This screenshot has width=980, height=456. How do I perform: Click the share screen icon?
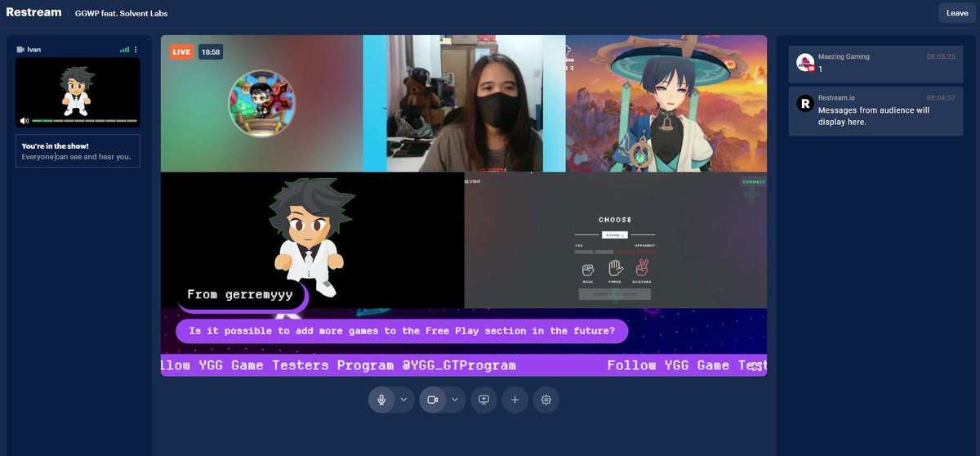(483, 400)
